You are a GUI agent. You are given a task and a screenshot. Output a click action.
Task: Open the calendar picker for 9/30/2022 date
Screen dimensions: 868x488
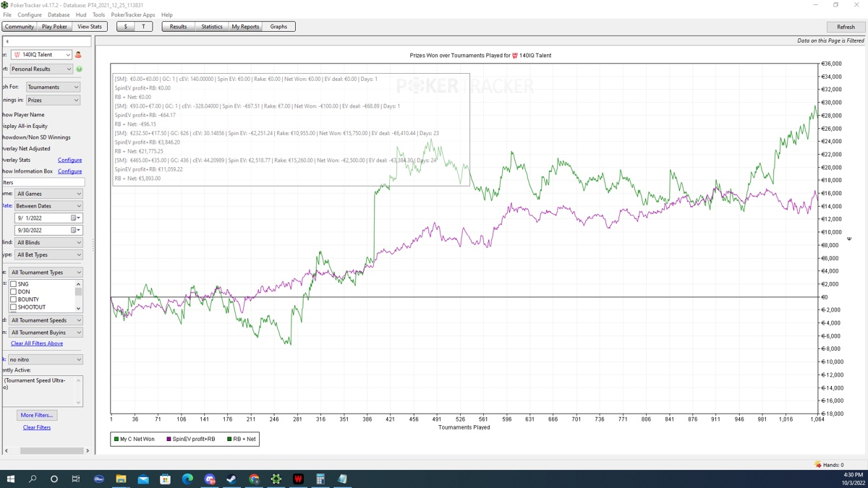(x=75, y=230)
